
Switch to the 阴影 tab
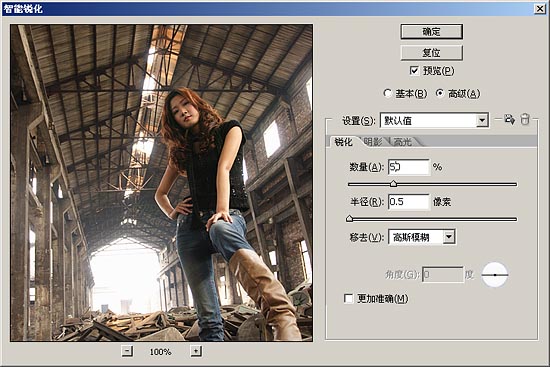point(373,142)
